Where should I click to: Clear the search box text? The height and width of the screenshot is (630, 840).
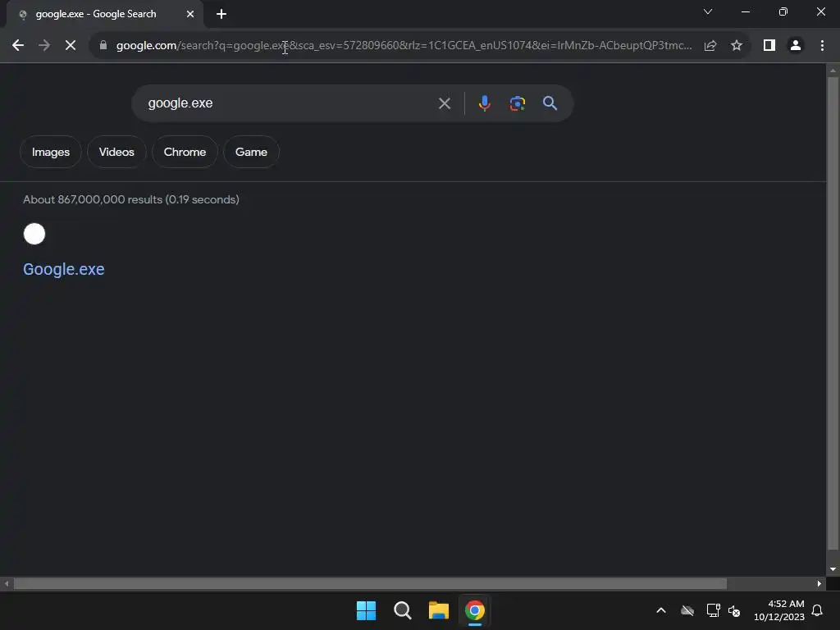click(444, 103)
